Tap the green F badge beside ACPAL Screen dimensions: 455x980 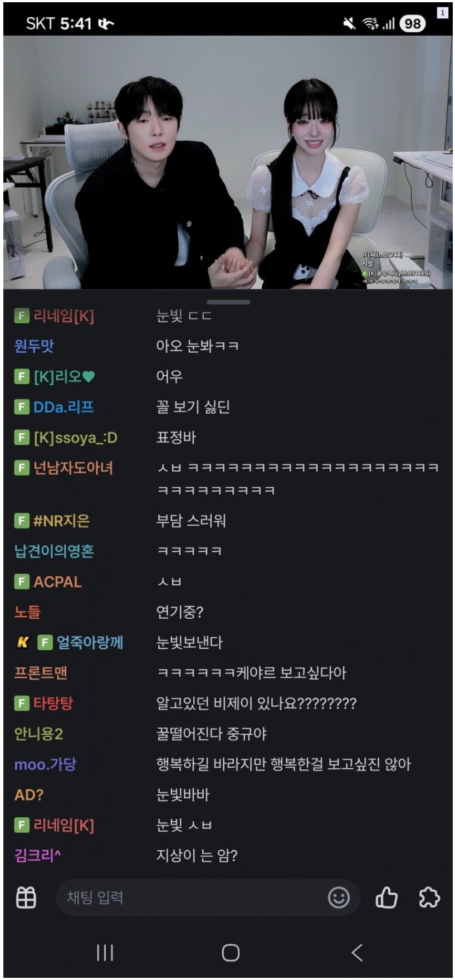coord(21,581)
